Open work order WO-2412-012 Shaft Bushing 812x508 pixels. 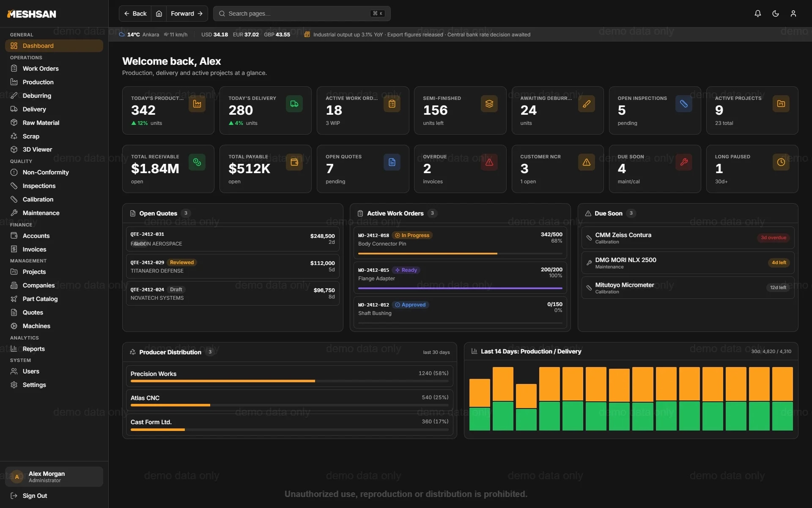click(x=460, y=312)
